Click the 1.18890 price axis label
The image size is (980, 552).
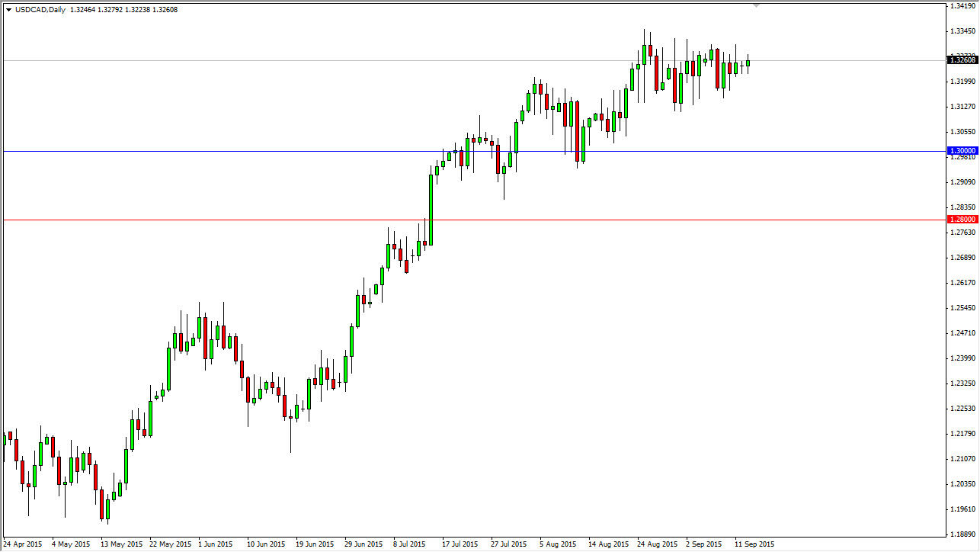click(963, 534)
